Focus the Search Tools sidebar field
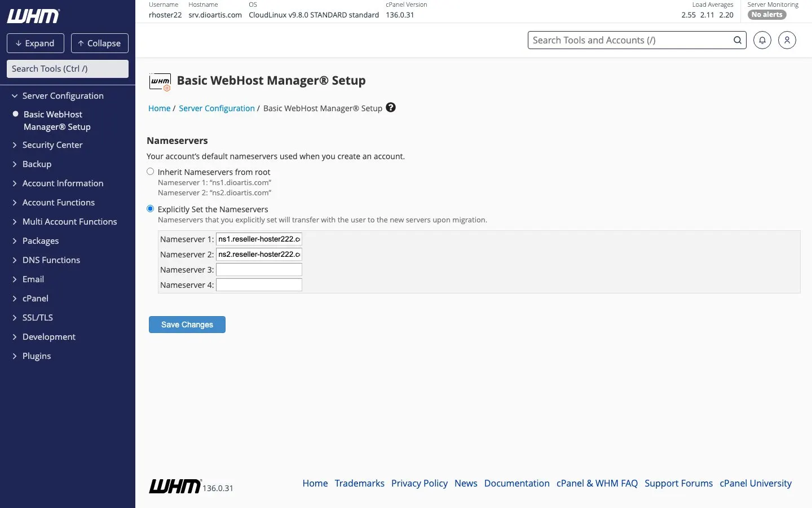812x508 pixels. tap(68, 69)
